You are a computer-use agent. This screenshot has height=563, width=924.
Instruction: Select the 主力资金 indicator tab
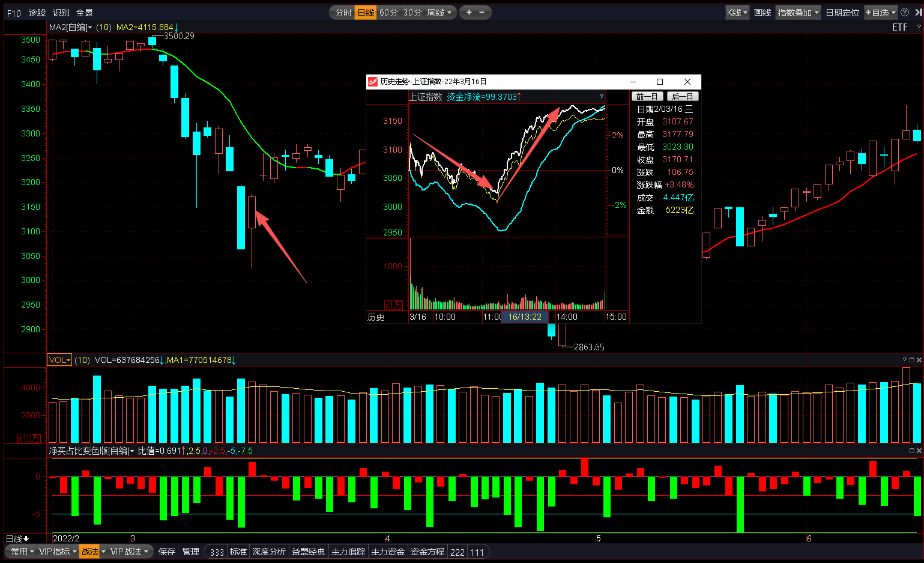click(388, 552)
